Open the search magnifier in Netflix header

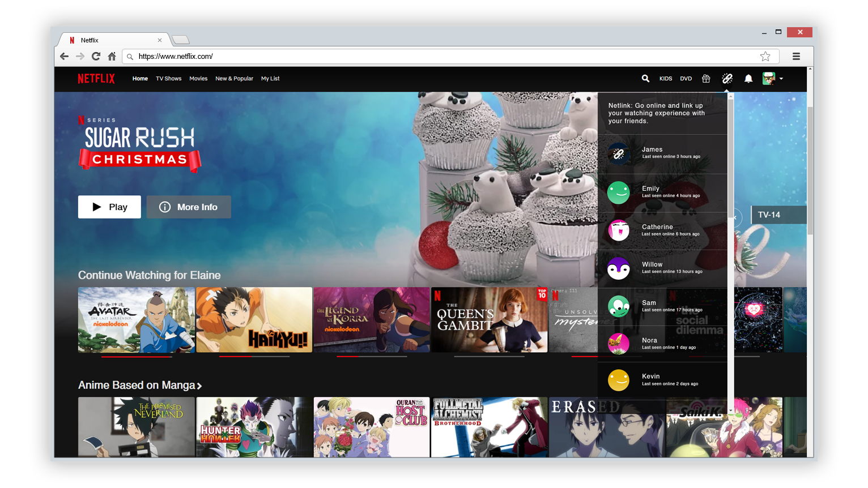[x=645, y=79]
